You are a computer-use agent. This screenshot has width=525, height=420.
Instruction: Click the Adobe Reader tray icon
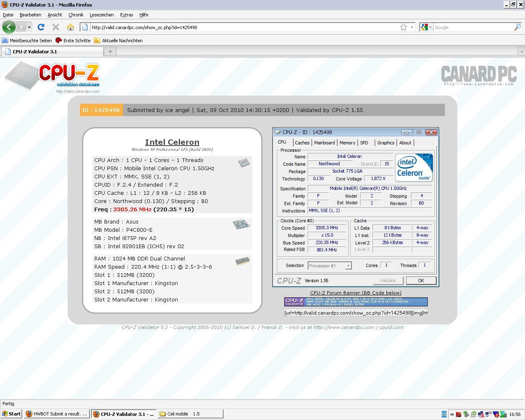point(459,414)
